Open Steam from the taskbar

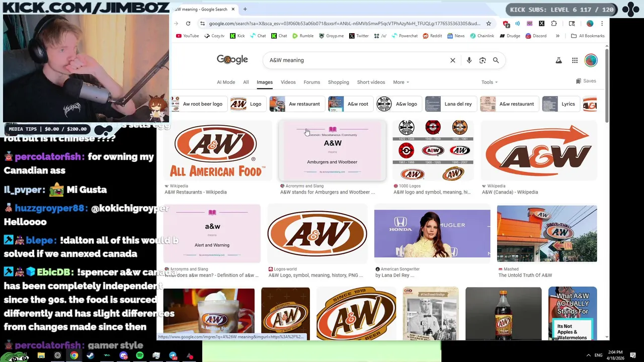click(90, 355)
